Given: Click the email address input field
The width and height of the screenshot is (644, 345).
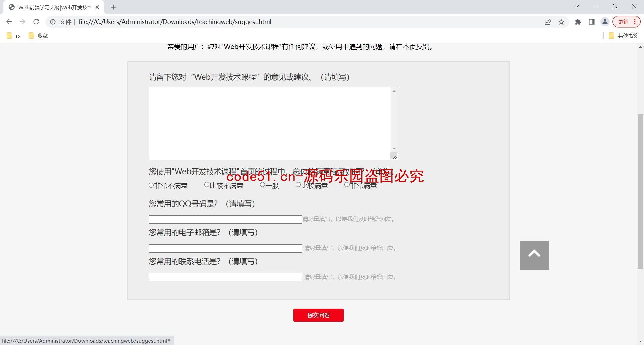Looking at the screenshot, I should pyautogui.click(x=225, y=248).
